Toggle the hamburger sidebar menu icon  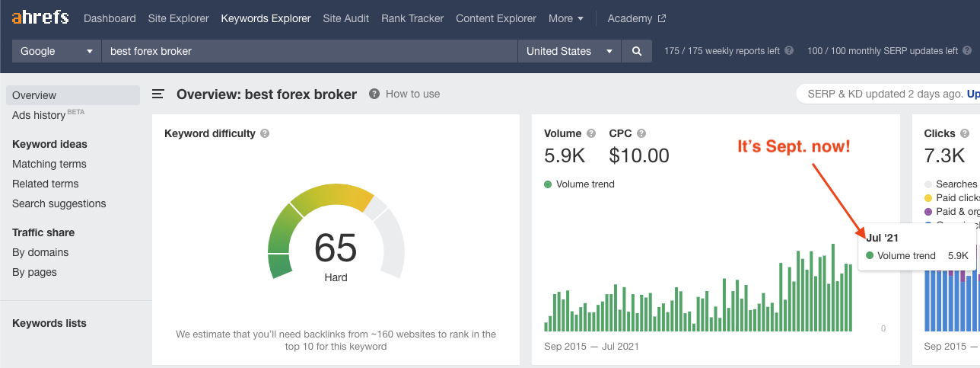coord(158,94)
